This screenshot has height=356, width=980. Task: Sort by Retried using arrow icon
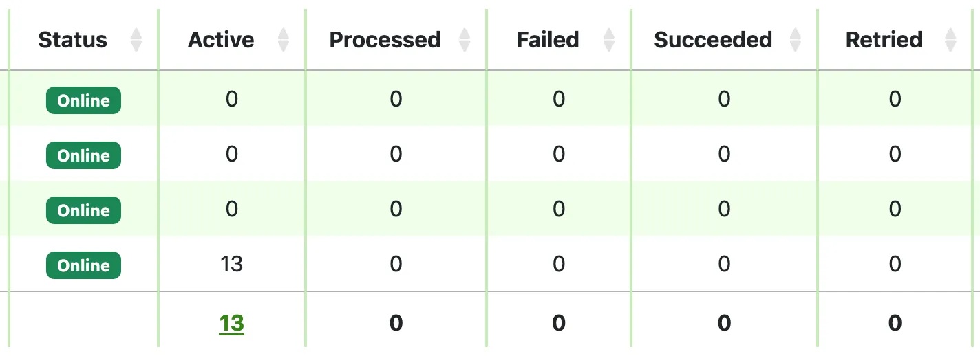(950, 40)
